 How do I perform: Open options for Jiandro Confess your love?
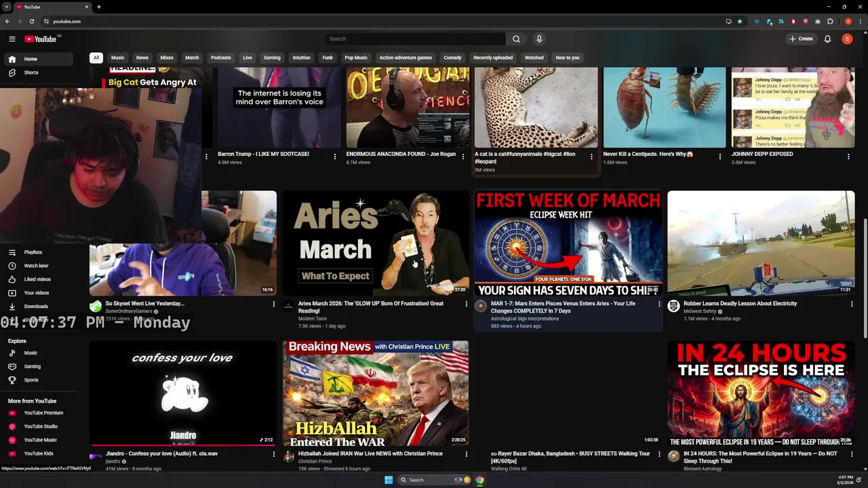(x=274, y=454)
